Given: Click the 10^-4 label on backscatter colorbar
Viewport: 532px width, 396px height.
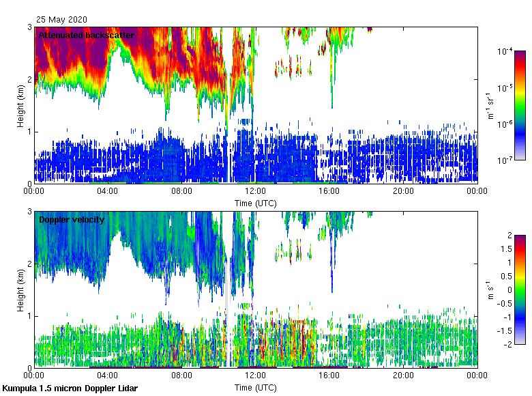Looking at the screenshot, I should (505, 51).
